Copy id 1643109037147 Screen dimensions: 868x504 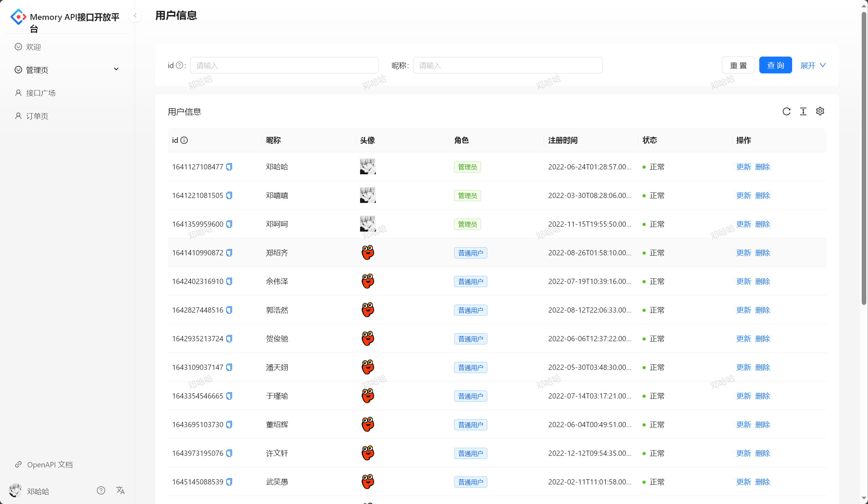[229, 367]
